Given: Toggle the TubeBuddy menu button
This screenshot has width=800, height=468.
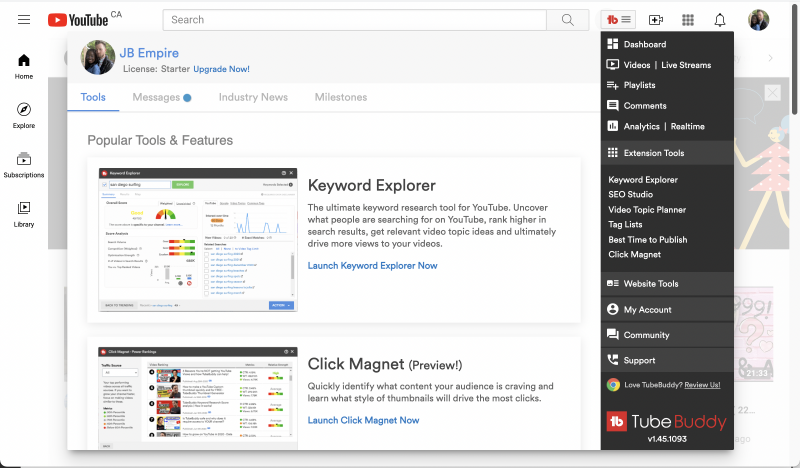Looking at the screenshot, I should tap(618, 20).
